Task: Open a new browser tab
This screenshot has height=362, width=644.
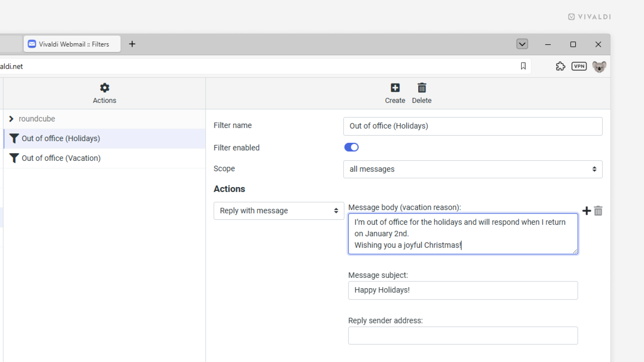Action: [x=132, y=44]
